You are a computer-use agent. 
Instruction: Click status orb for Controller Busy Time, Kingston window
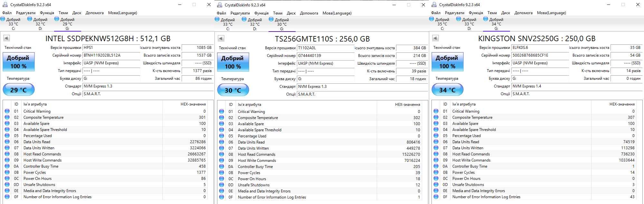(x=436, y=166)
